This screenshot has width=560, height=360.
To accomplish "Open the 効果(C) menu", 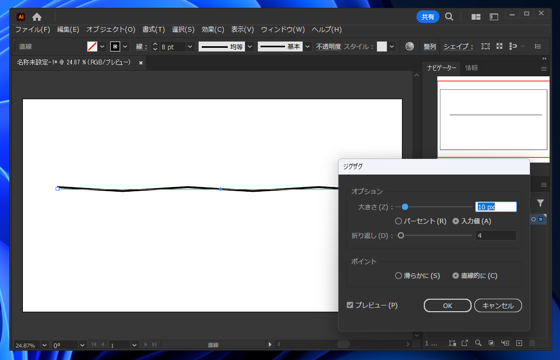I will pos(213,30).
